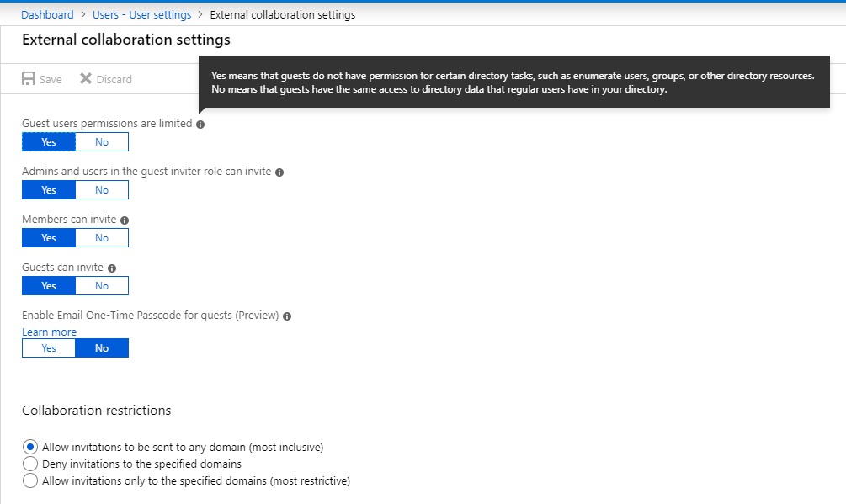
Task: Click info icon beside Email One-Time Passcode
Action: coord(287,316)
